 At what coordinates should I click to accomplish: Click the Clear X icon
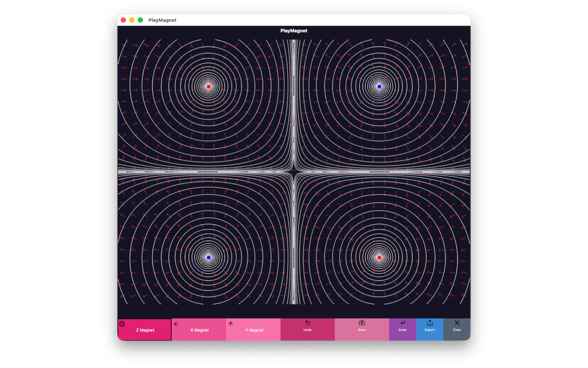(457, 323)
